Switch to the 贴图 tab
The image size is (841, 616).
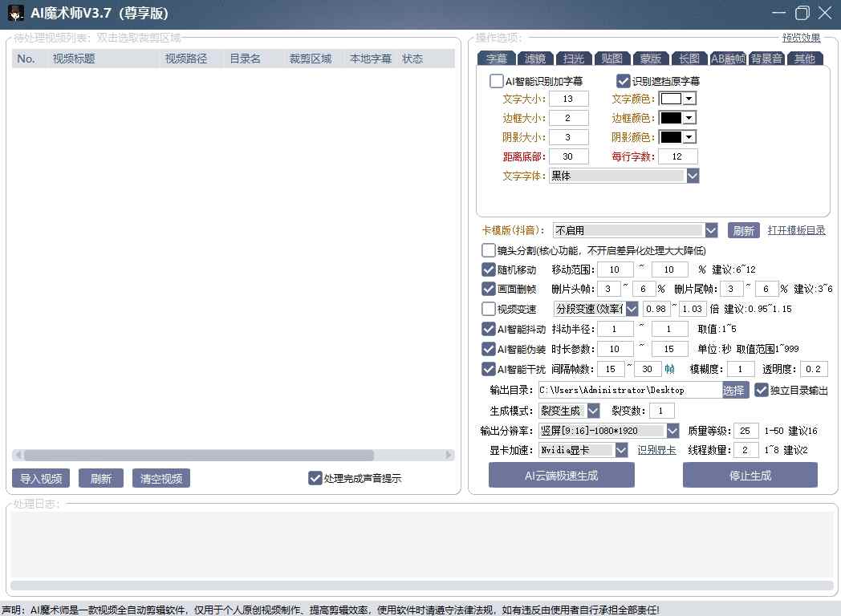point(611,58)
